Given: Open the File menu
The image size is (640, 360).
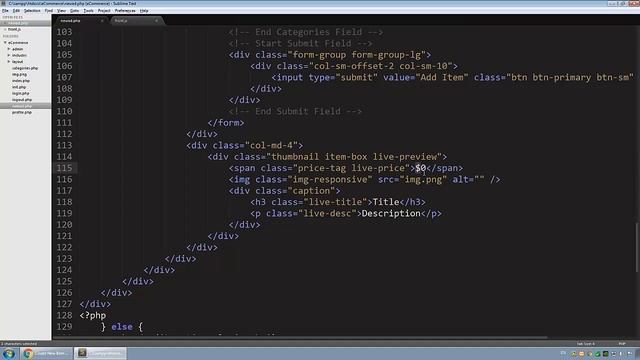Looking at the screenshot, I should tap(5, 11).
